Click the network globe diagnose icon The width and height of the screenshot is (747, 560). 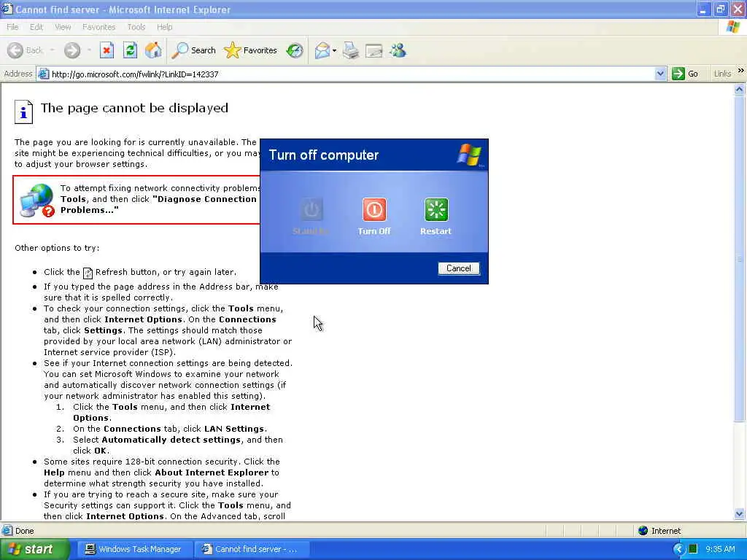click(37, 201)
